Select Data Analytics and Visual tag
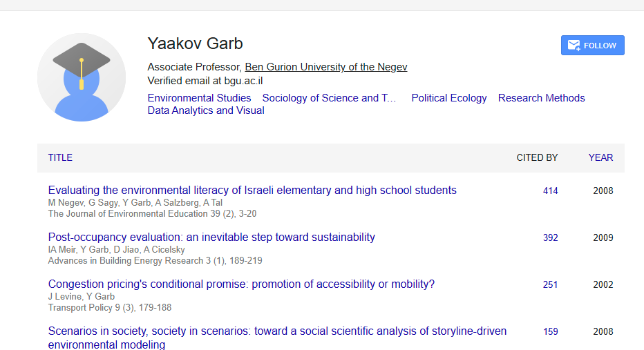This screenshot has width=644, height=350. 206,110
